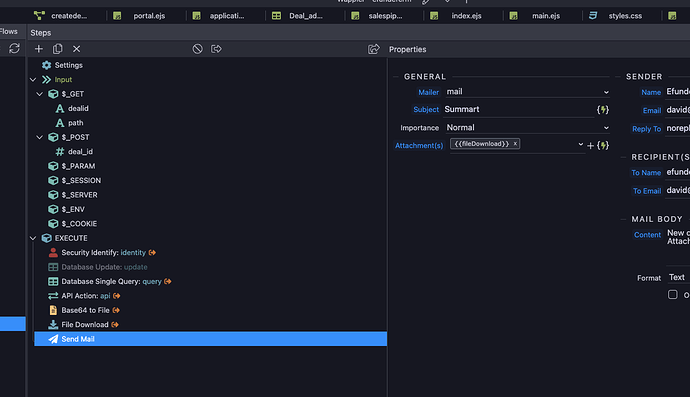The height and width of the screenshot is (397, 690).
Task: Click the API Action arrows icon
Action: pyautogui.click(x=53, y=296)
